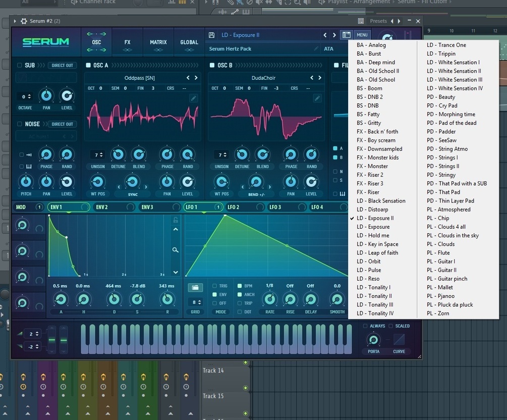Edit OSC A wavetable with pencil icon
507x420 pixels.
(x=193, y=98)
